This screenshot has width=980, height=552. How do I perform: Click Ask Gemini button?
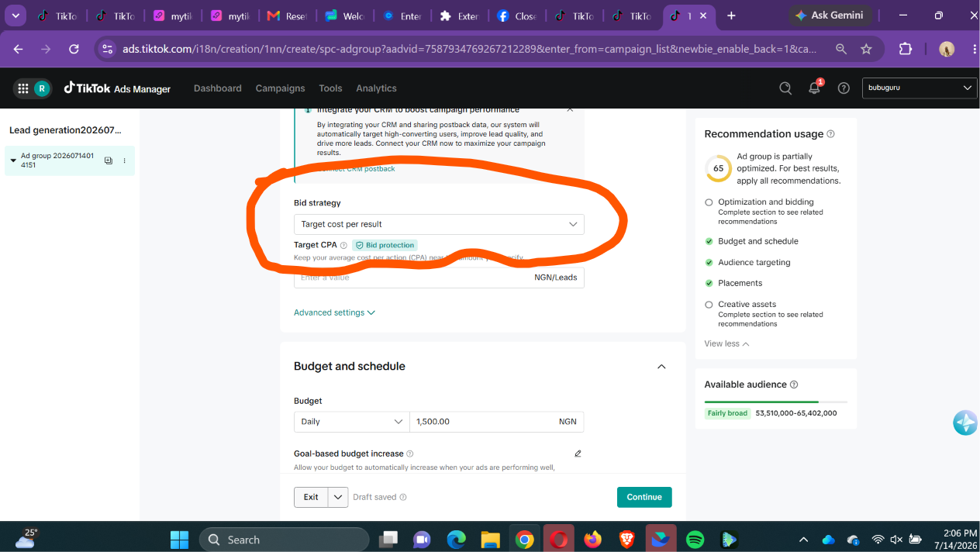pyautogui.click(x=831, y=16)
